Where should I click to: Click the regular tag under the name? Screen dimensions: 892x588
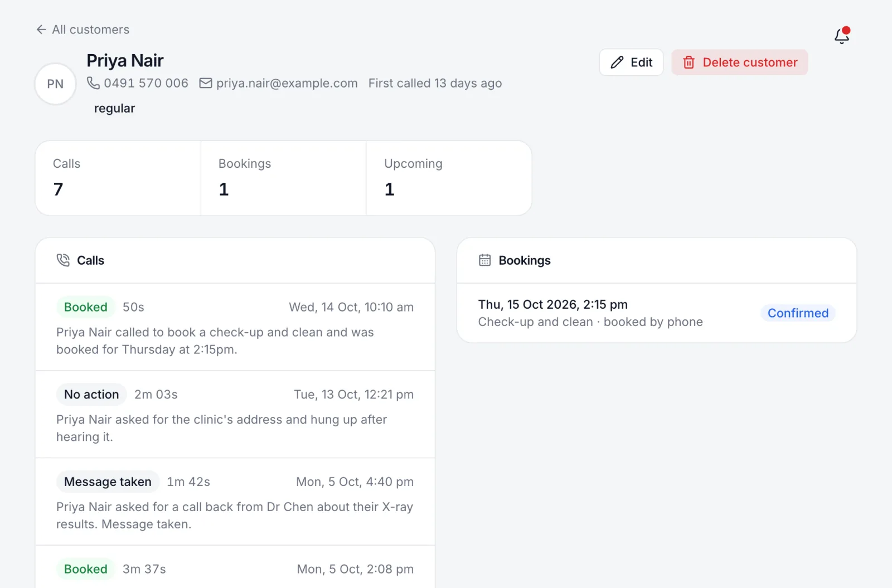[x=114, y=108]
